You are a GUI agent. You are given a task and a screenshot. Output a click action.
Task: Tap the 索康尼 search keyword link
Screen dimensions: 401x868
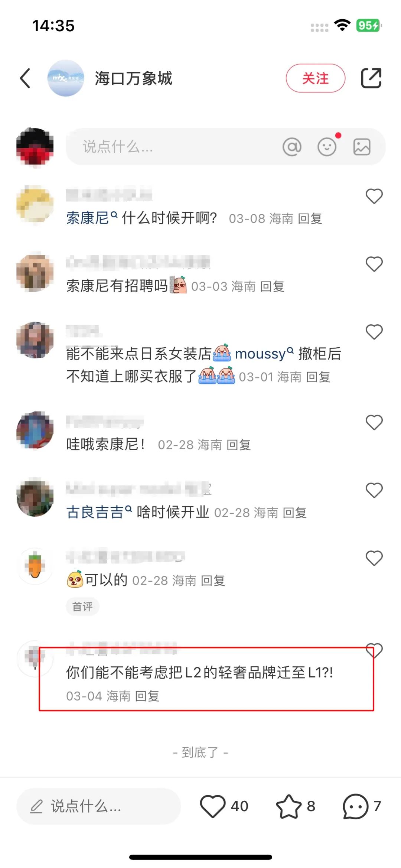pos(92,218)
